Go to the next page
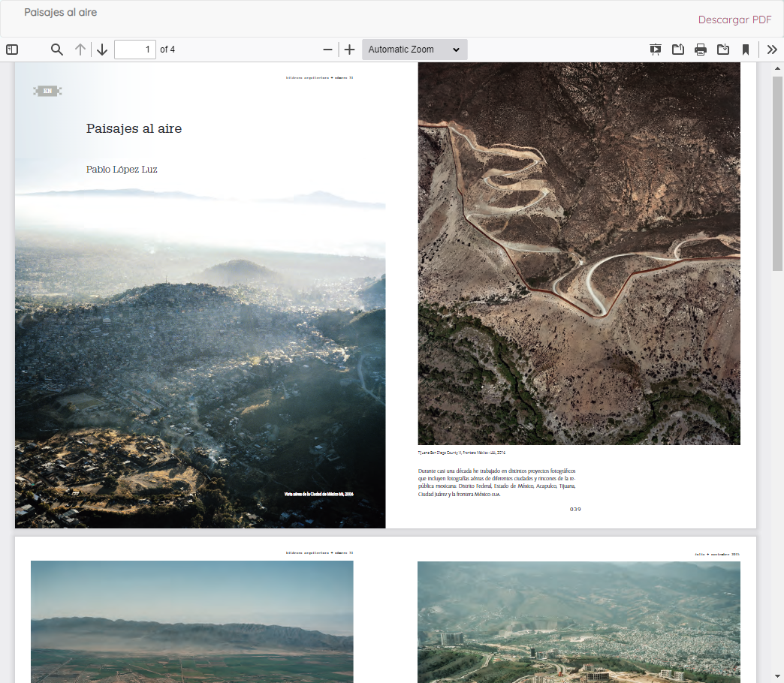This screenshot has height=683, width=784. point(102,50)
